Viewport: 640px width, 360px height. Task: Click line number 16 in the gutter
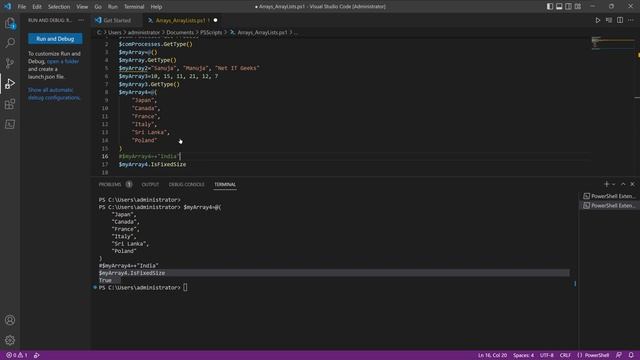point(105,156)
